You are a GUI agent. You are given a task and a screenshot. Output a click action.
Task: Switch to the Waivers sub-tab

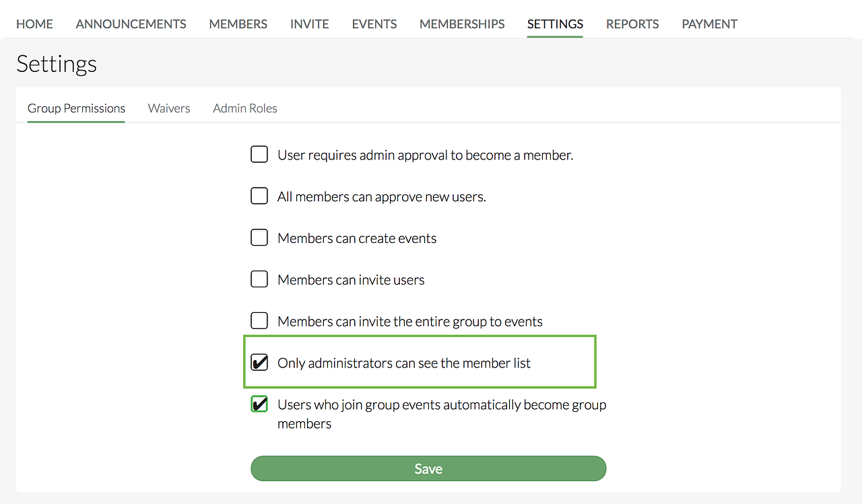169,108
